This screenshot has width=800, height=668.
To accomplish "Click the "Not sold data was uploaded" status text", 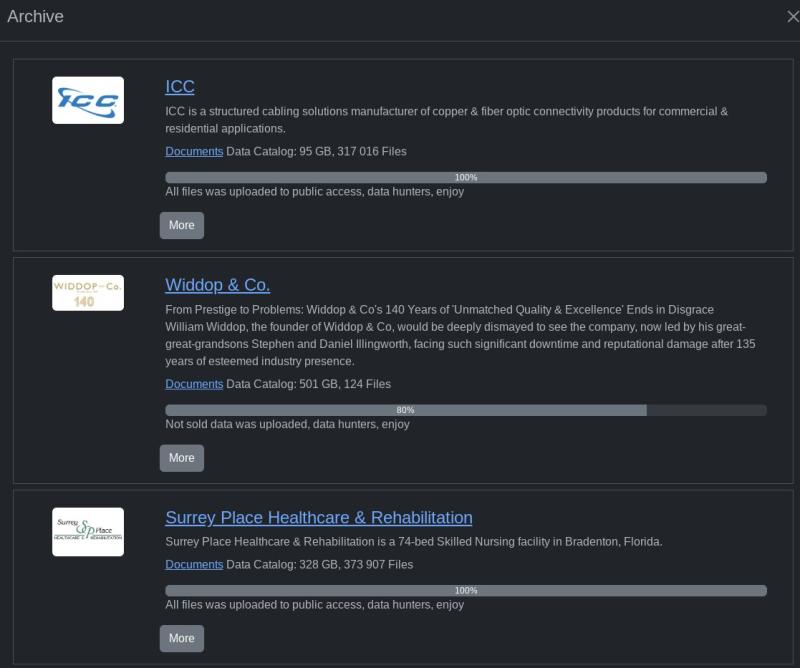I will pos(287,425).
